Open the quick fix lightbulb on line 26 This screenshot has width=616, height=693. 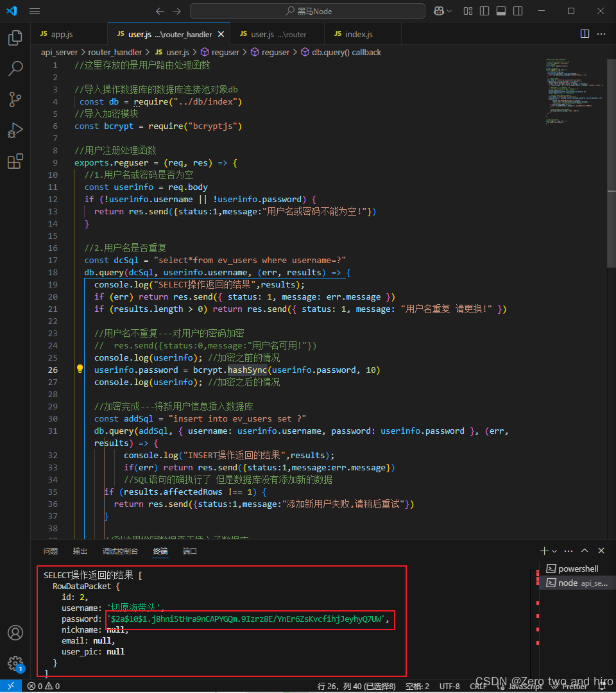pos(80,370)
